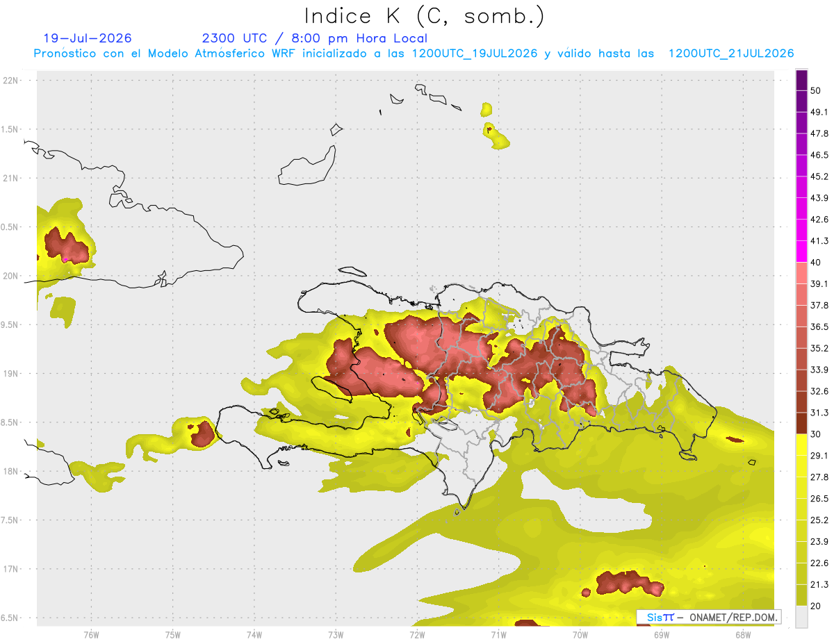Click the '21N' latitude label
834x644 pixels.
[10, 178]
